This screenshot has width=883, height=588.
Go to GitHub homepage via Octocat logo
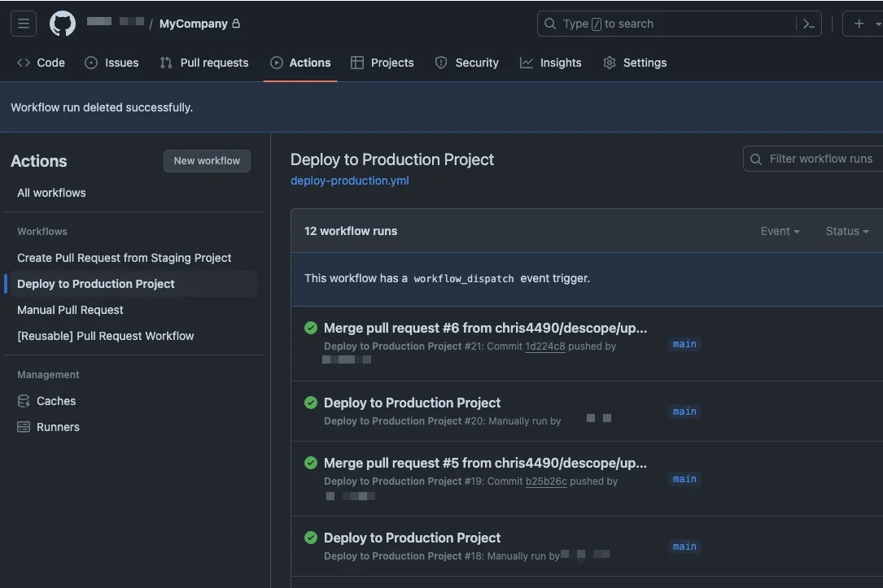(x=62, y=24)
